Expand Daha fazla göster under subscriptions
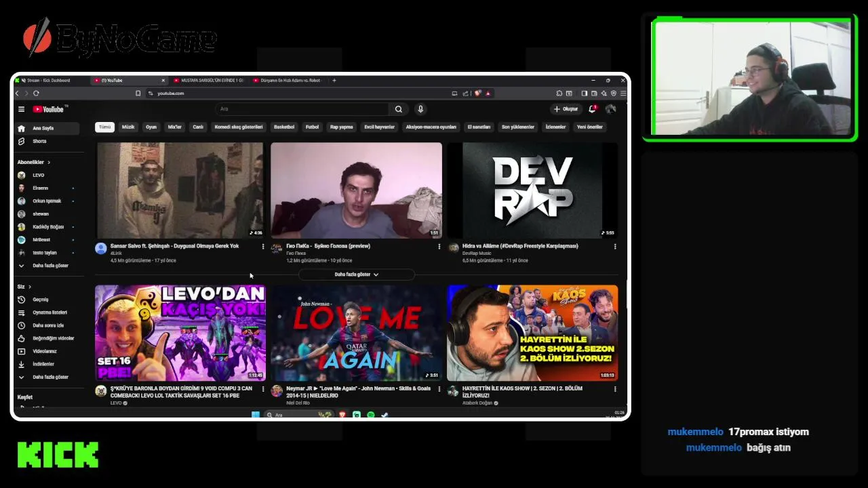The width and height of the screenshot is (868, 488). click(x=47, y=266)
